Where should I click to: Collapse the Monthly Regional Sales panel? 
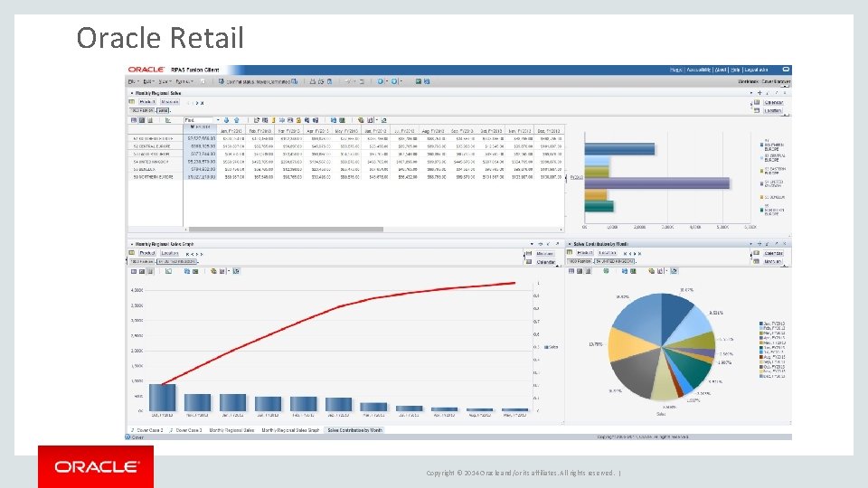pyautogui.click(x=132, y=93)
